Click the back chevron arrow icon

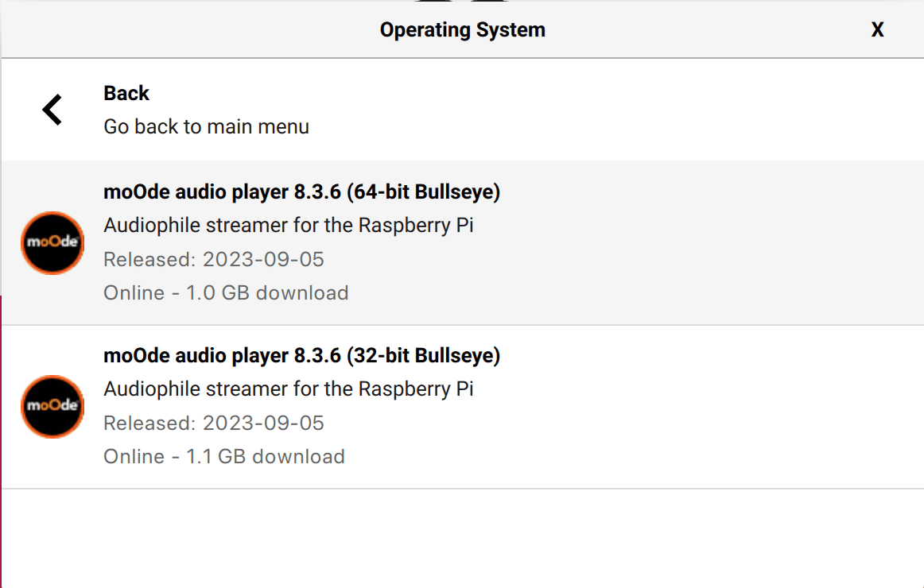52,110
